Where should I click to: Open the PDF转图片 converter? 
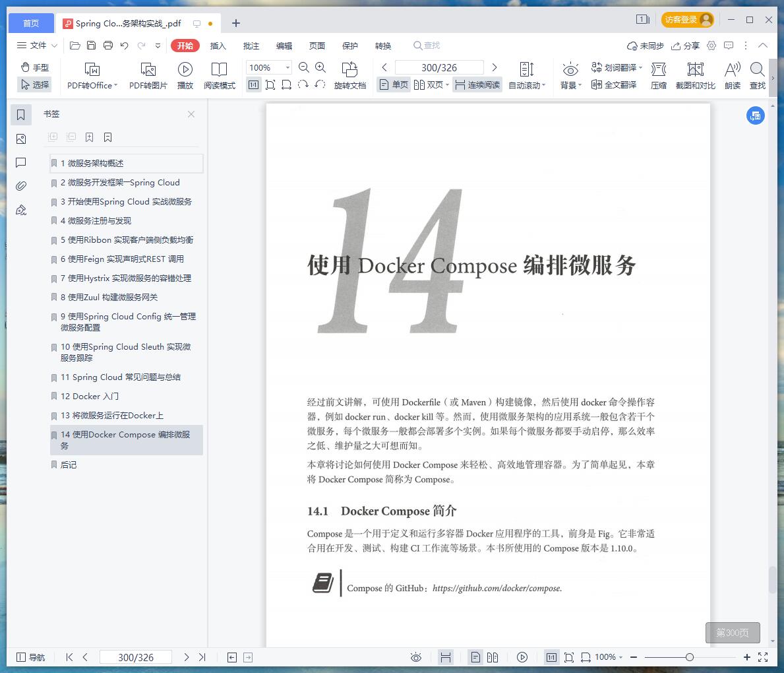[x=148, y=76]
